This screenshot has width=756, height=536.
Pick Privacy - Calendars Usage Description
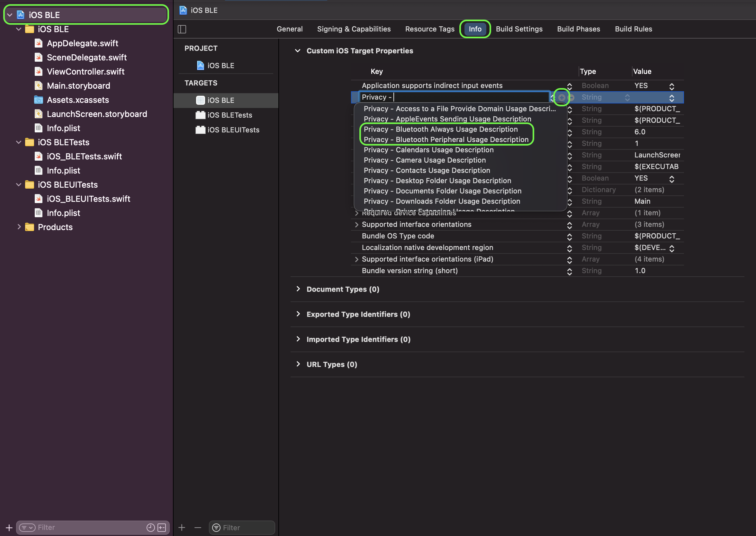(428, 150)
